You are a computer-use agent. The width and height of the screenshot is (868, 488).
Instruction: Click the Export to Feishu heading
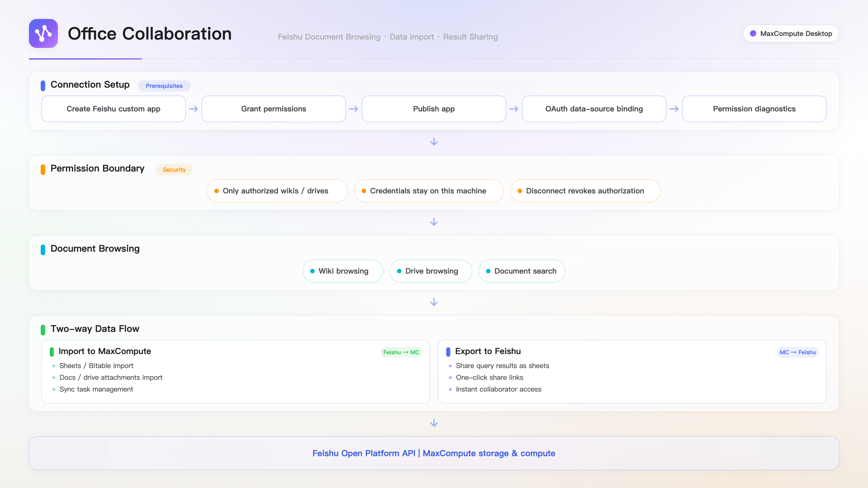[x=488, y=351]
